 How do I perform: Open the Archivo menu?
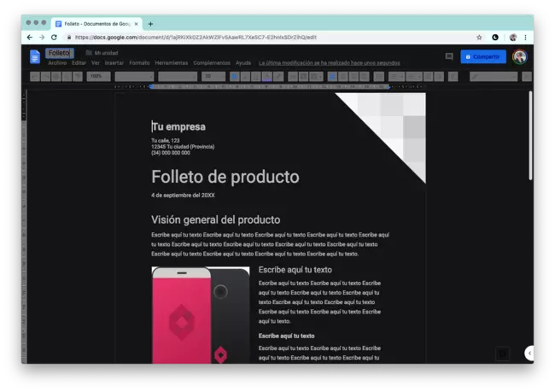(57, 63)
